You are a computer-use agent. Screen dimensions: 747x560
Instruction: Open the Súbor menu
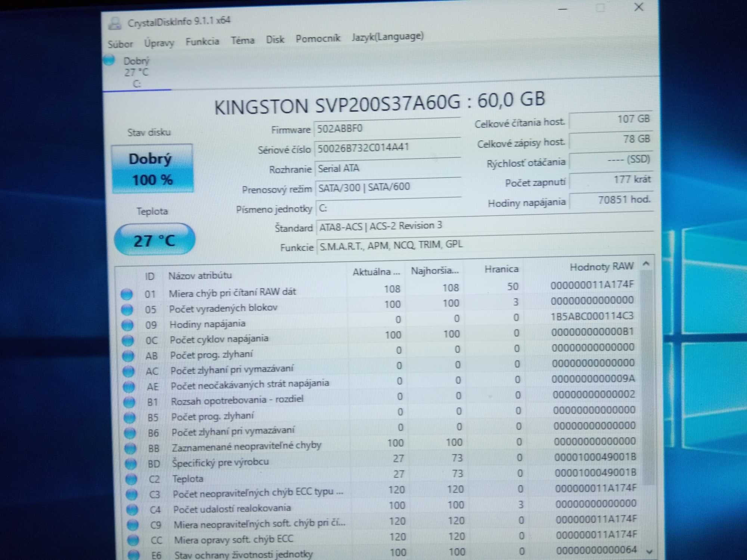pyautogui.click(x=120, y=44)
